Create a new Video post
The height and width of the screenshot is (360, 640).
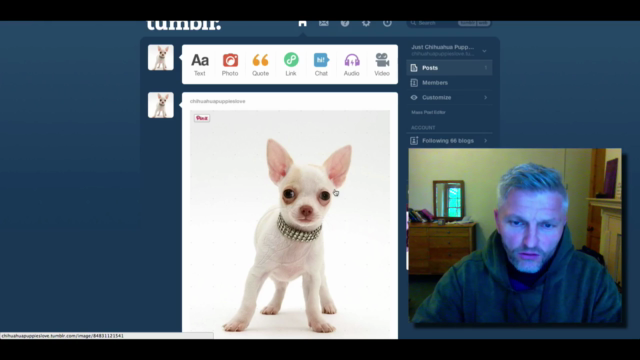pyautogui.click(x=382, y=64)
